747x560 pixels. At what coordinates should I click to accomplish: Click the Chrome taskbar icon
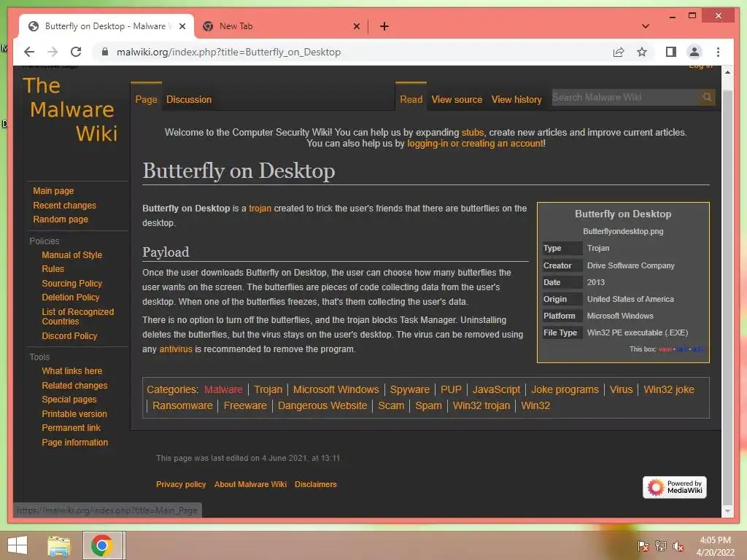[102, 545]
